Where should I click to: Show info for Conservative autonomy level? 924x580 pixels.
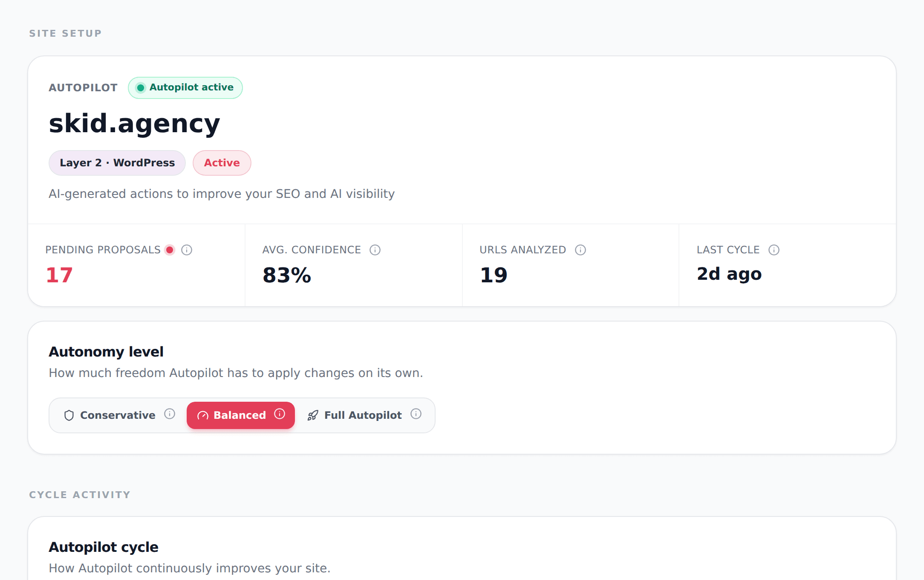coord(170,414)
